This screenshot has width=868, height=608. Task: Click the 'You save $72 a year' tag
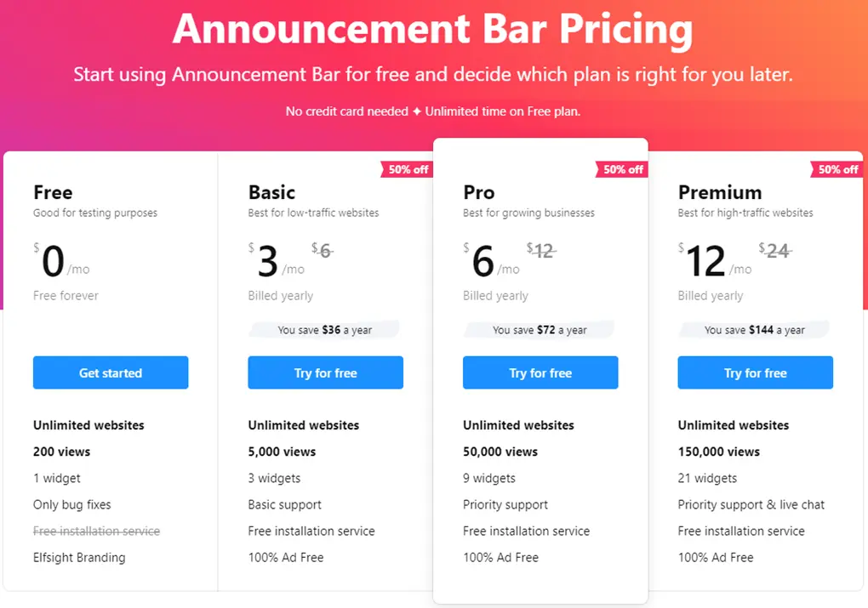coord(540,329)
